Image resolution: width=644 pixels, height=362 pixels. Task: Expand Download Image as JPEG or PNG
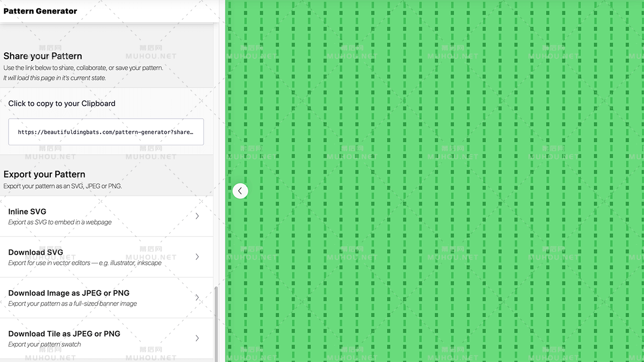click(69, 293)
